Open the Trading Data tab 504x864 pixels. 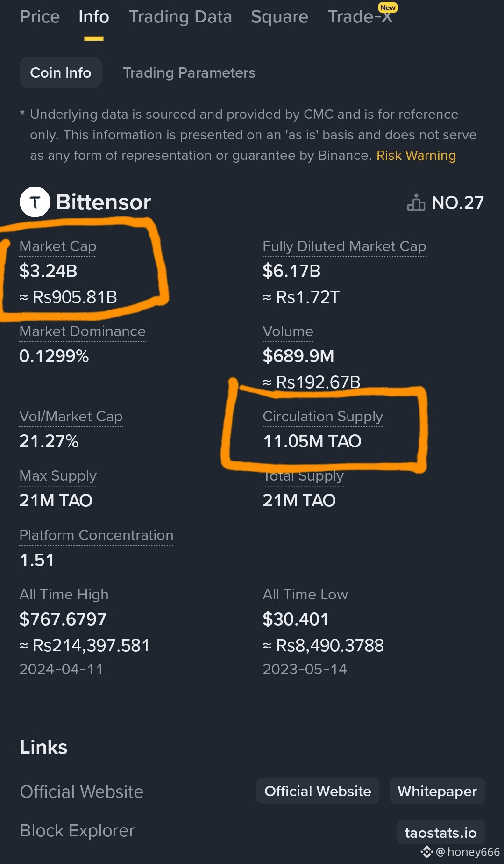tap(180, 17)
